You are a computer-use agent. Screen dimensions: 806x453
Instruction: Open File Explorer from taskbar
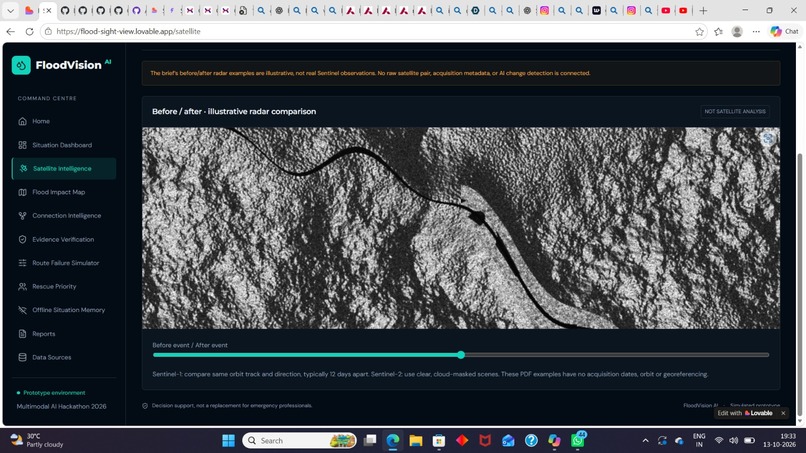(416, 441)
